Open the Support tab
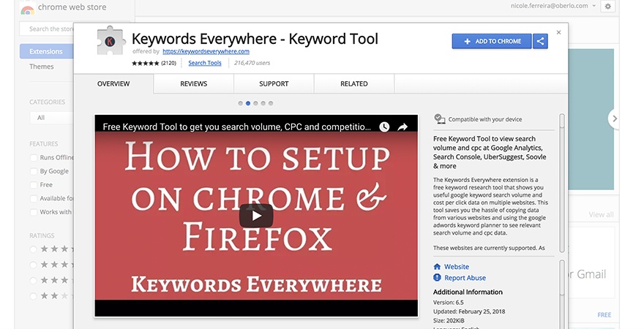Viewport: 644px width, 329px height. click(274, 84)
